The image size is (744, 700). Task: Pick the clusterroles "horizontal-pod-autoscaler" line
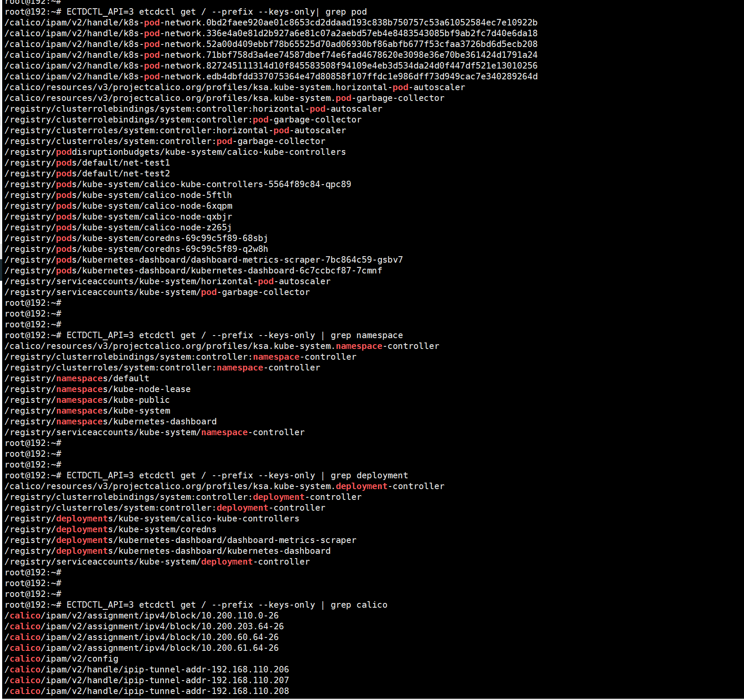[175, 130]
